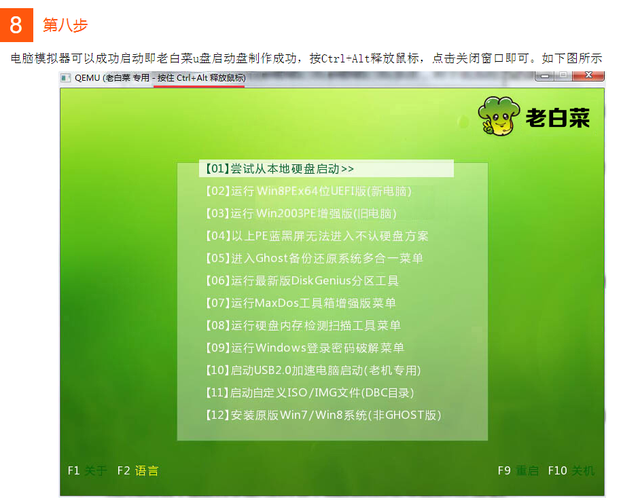This screenshot has height=503, width=640.
Task: Click F2 语言 language option
Action: [x=138, y=470]
